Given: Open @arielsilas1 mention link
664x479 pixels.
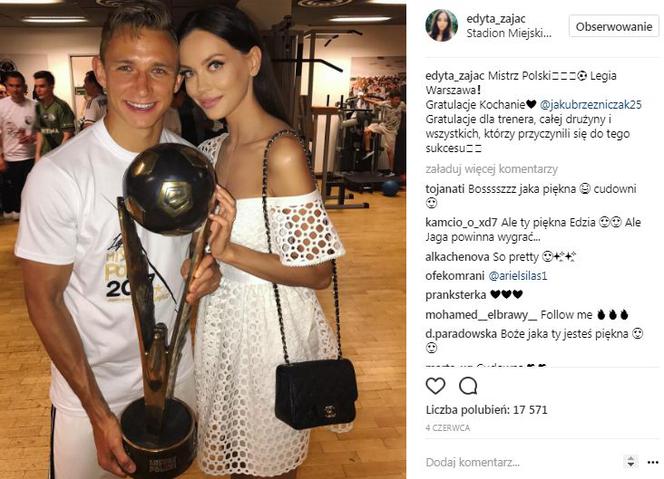Looking at the screenshot, I should (518, 276).
